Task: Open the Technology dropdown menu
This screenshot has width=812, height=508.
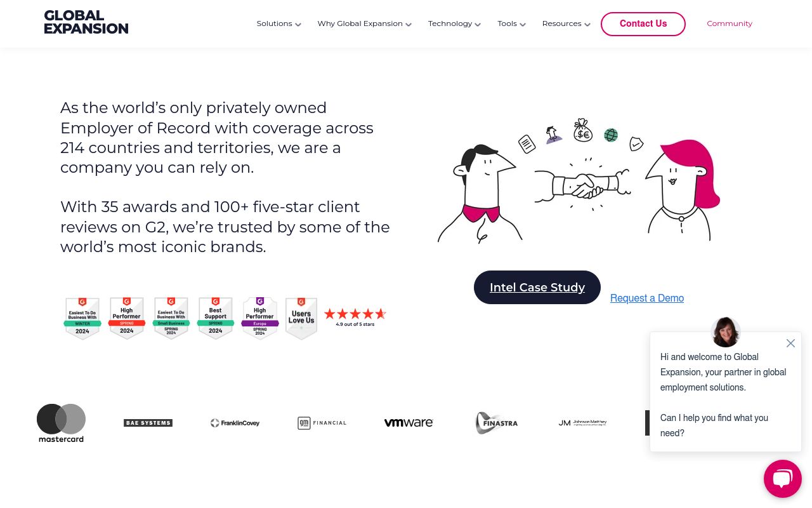Action: click(x=454, y=24)
